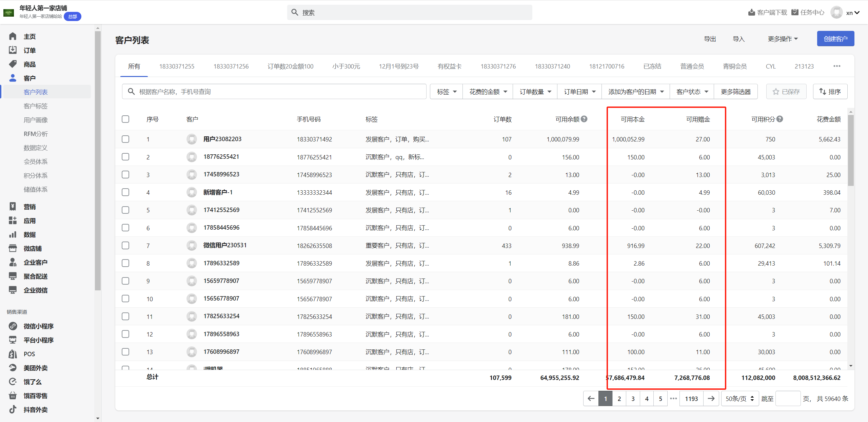
Task: Toggle the select-all header checkbox
Action: 125,119
